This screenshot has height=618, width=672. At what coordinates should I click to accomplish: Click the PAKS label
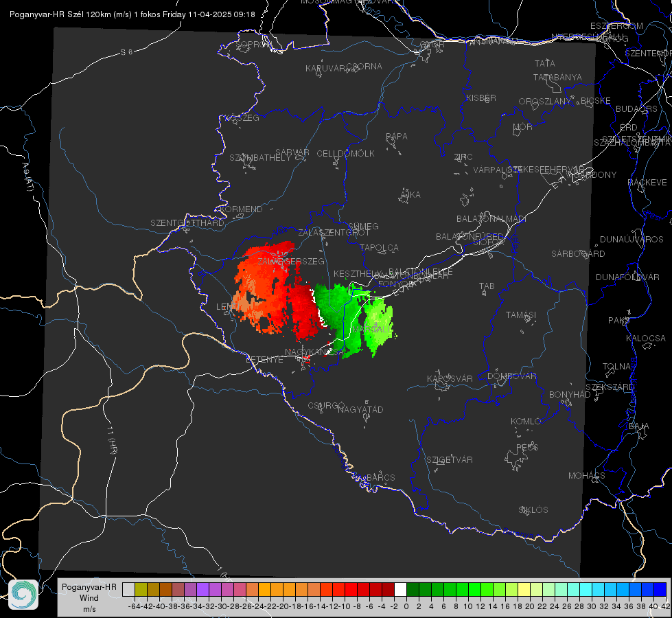618,321
